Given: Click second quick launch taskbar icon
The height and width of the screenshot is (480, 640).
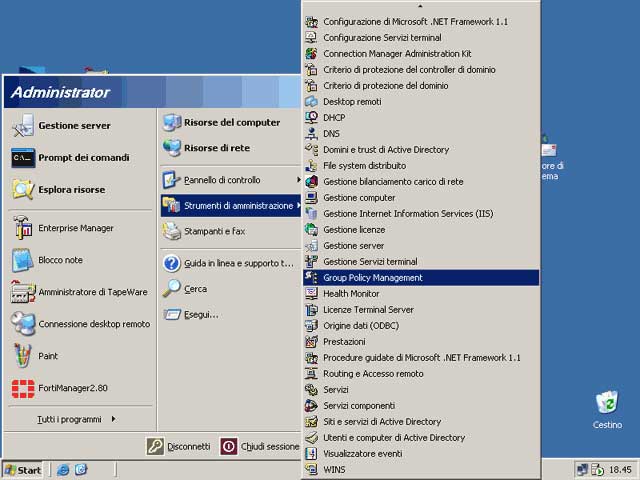Looking at the screenshot, I should point(81,470).
